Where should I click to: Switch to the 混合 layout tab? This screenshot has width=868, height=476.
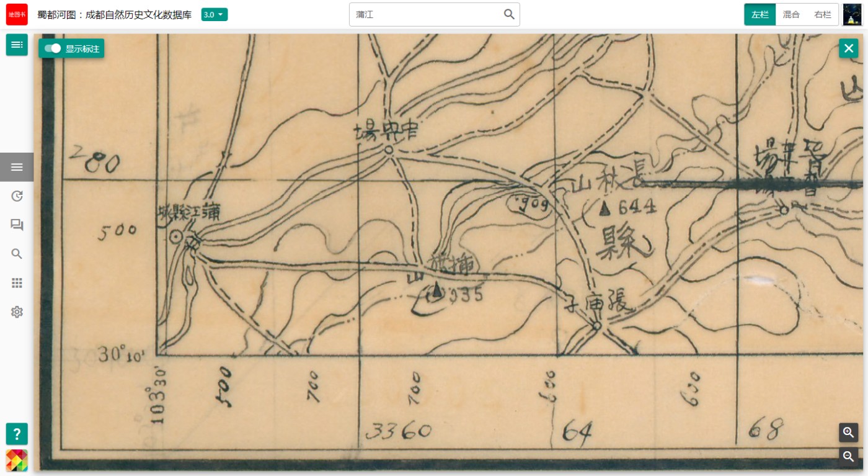[791, 14]
